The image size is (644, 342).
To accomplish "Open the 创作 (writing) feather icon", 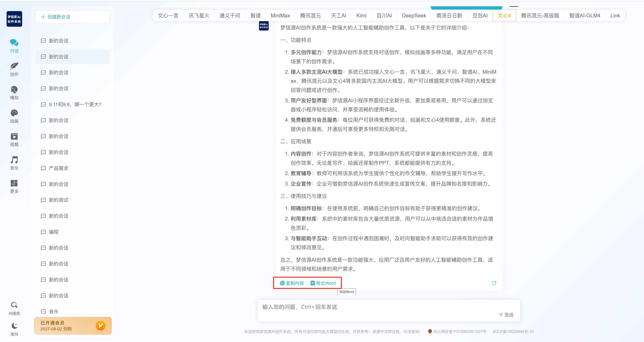I will 14,66.
